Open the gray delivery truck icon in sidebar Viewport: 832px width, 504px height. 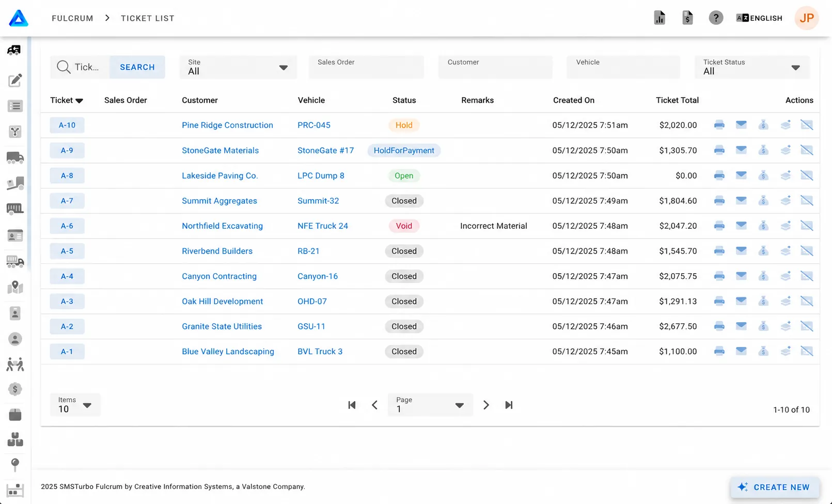tap(15, 157)
